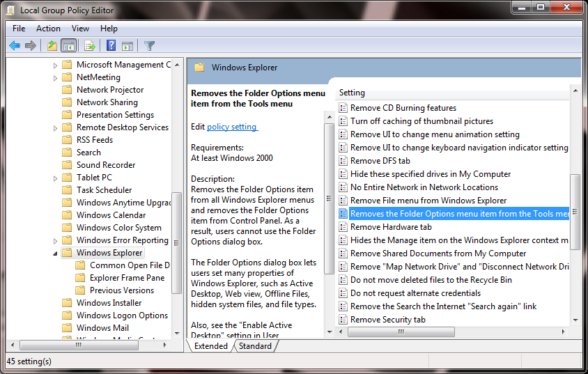
Task: Click the Local Group Policy Editor title bar icon
Action: pos(10,10)
